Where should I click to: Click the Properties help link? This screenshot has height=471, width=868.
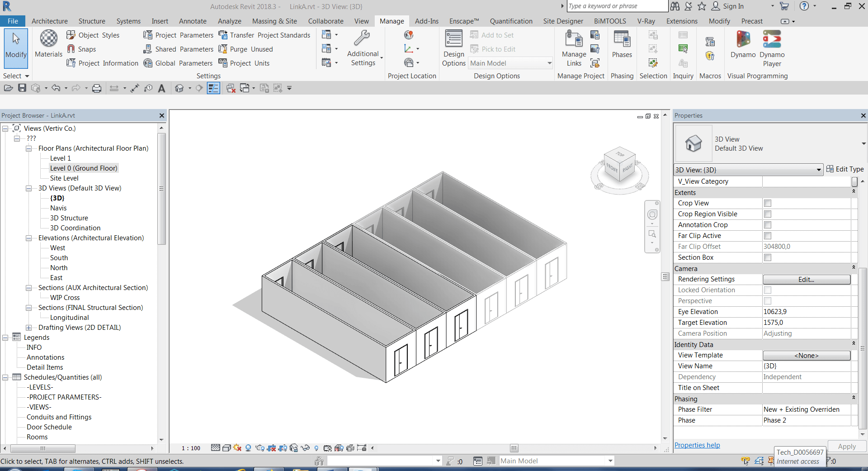coord(697,445)
